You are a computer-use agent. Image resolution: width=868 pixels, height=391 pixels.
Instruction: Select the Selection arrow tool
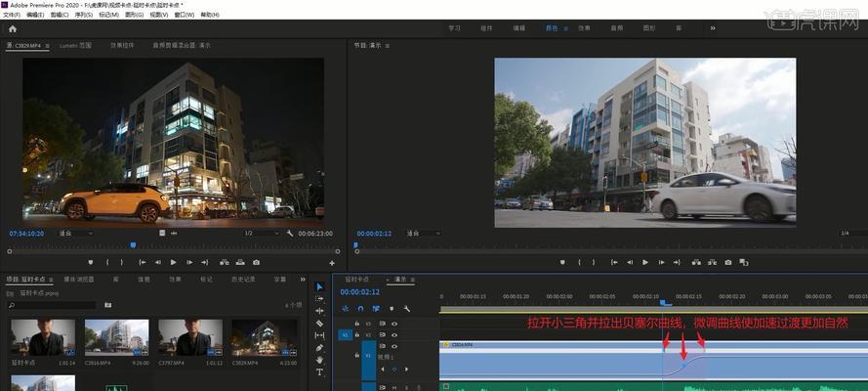[x=319, y=286]
